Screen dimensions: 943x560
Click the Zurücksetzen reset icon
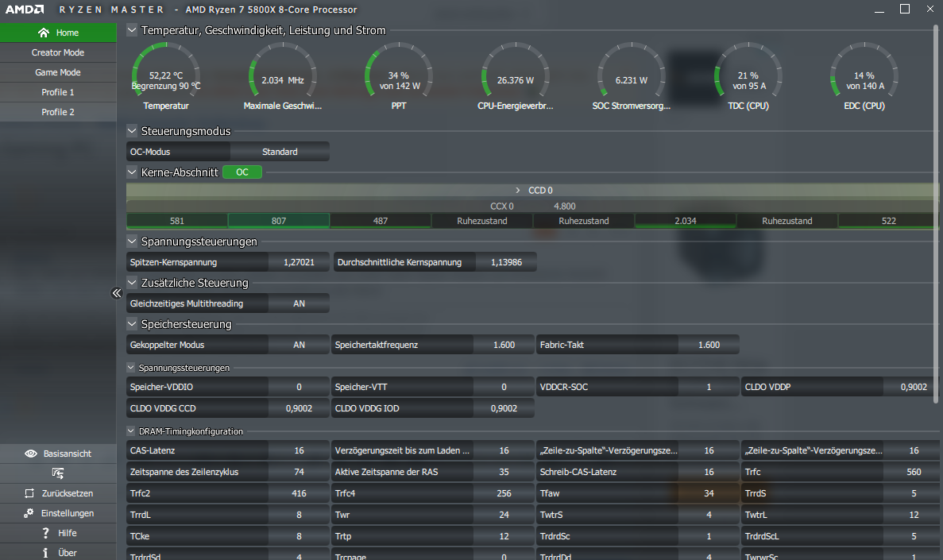point(29,493)
